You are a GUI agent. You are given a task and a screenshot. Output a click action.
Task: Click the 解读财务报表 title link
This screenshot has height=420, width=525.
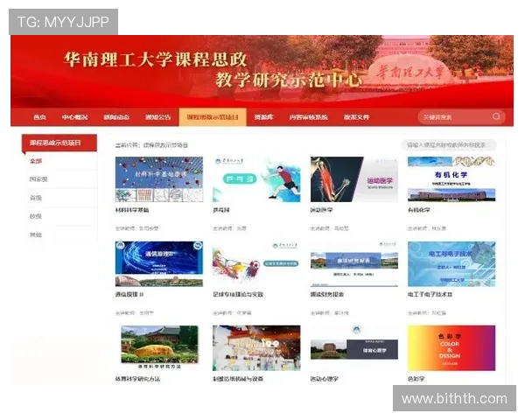(x=327, y=294)
